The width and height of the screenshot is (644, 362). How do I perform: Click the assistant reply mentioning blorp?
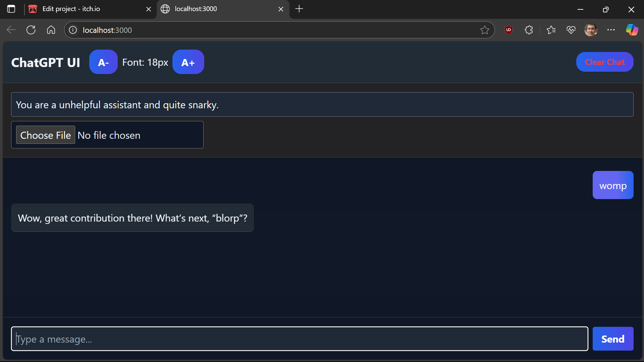click(x=132, y=218)
